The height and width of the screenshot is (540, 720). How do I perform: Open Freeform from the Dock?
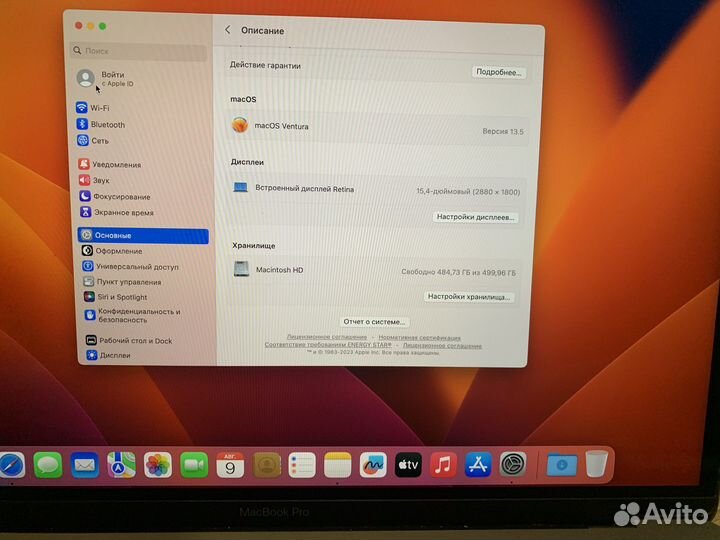tap(373, 465)
